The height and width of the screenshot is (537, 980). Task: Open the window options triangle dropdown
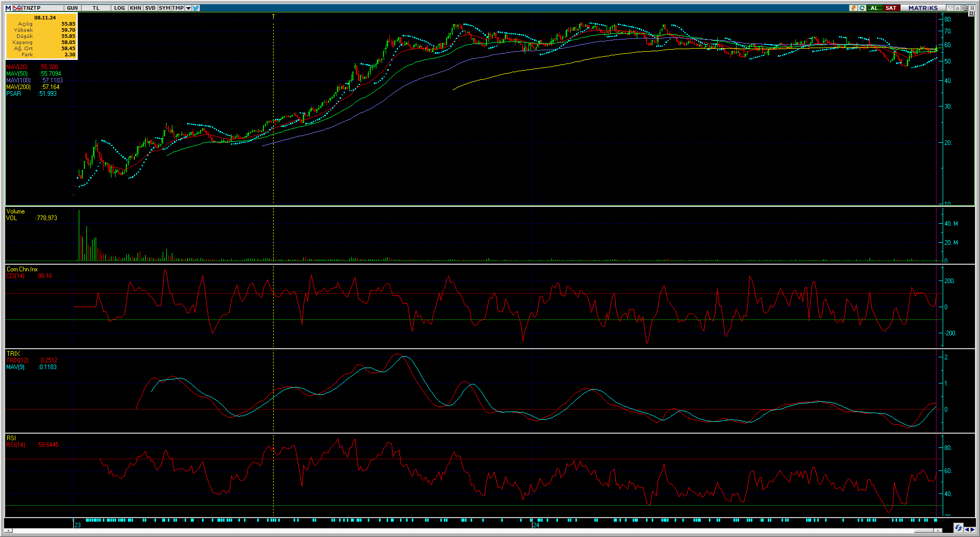[x=950, y=8]
